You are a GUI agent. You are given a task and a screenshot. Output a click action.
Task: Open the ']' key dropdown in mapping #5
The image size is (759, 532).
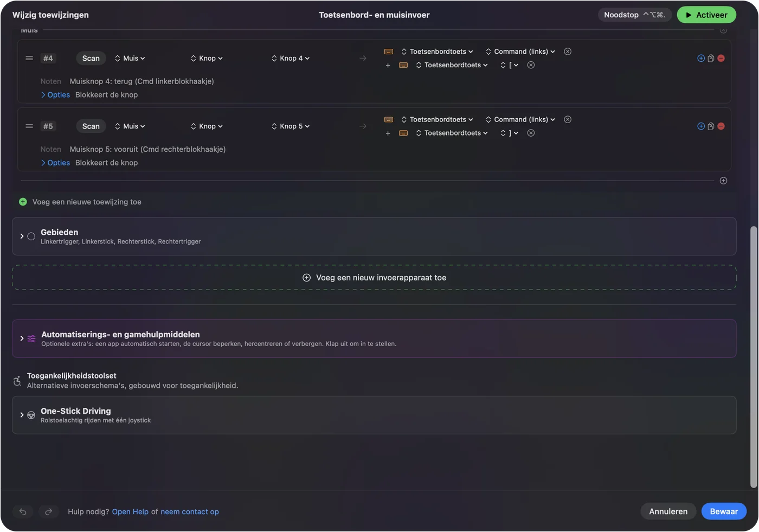click(x=510, y=133)
